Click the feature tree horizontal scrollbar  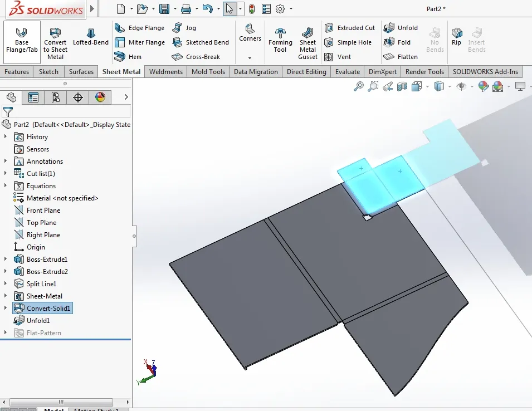pyautogui.click(x=61, y=402)
